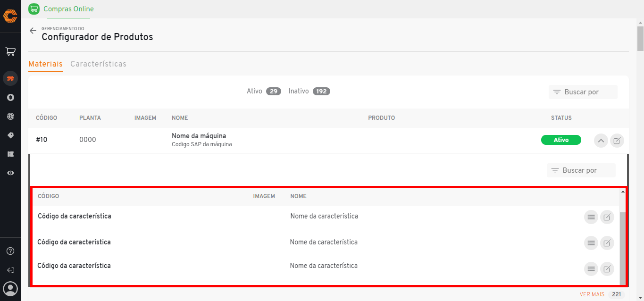The height and width of the screenshot is (301, 644).
Task: Click the características list scrollbar up arrow
Action: pyautogui.click(x=623, y=192)
